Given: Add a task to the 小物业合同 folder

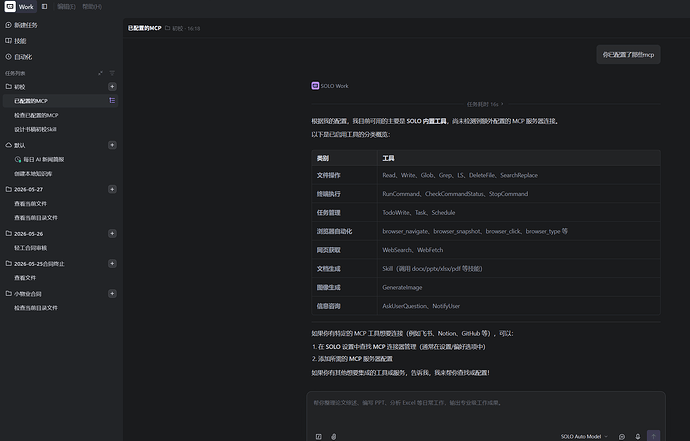Looking at the screenshot, I should pos(112,293).
